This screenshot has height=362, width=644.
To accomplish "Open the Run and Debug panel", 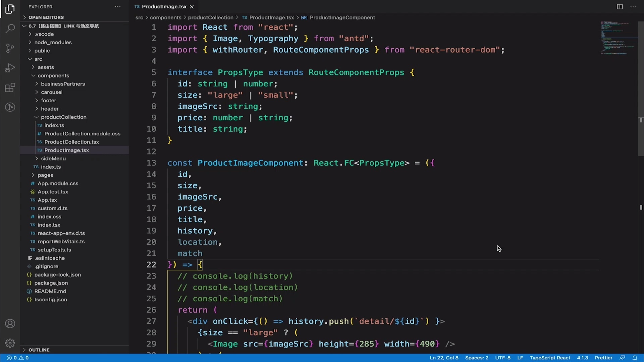I will pos(10,68).
